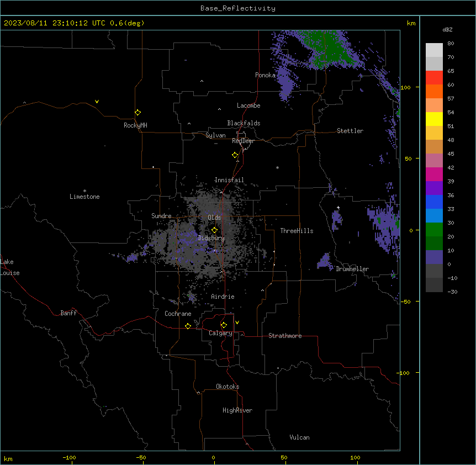Screen dimensions: 476x465
Task: Click the km unit label at bottom left
Action: pos(8,458)
